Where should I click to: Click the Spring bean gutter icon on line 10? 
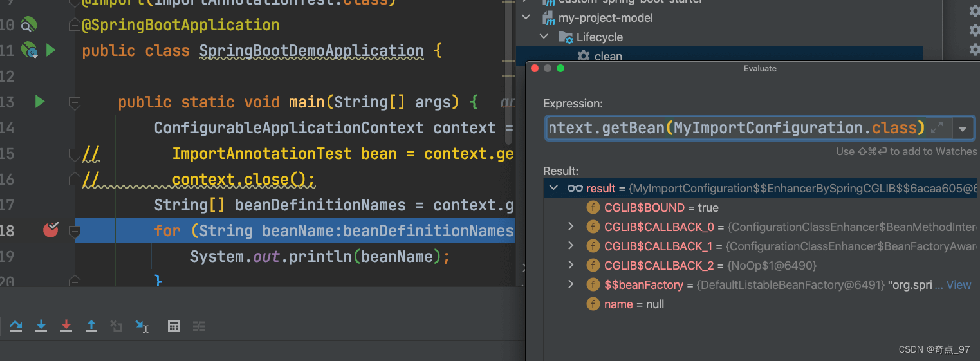pyautogui.click(x=28, y=25)
